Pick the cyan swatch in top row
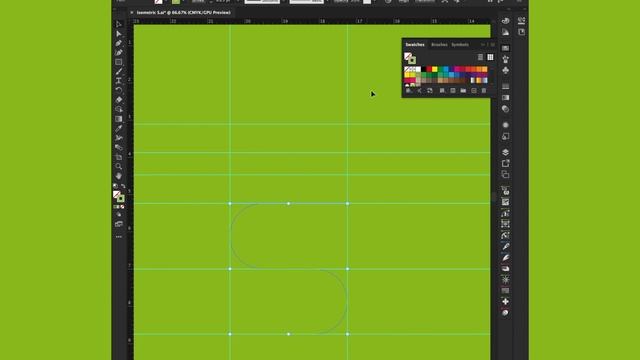 point(446,69)
